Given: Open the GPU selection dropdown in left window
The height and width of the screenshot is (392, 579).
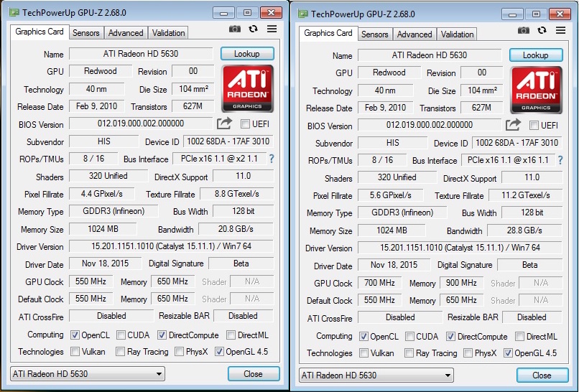Looking at the screenshot, I should click(x=88, y=374).
